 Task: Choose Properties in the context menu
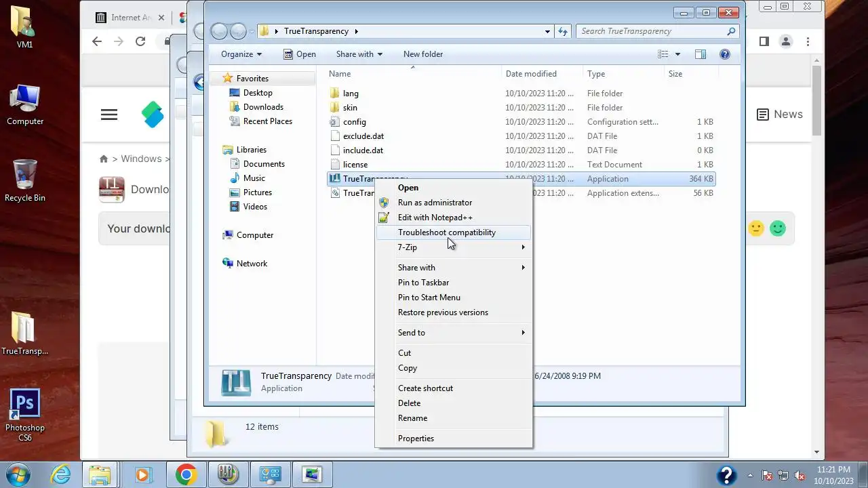(454, 439)
